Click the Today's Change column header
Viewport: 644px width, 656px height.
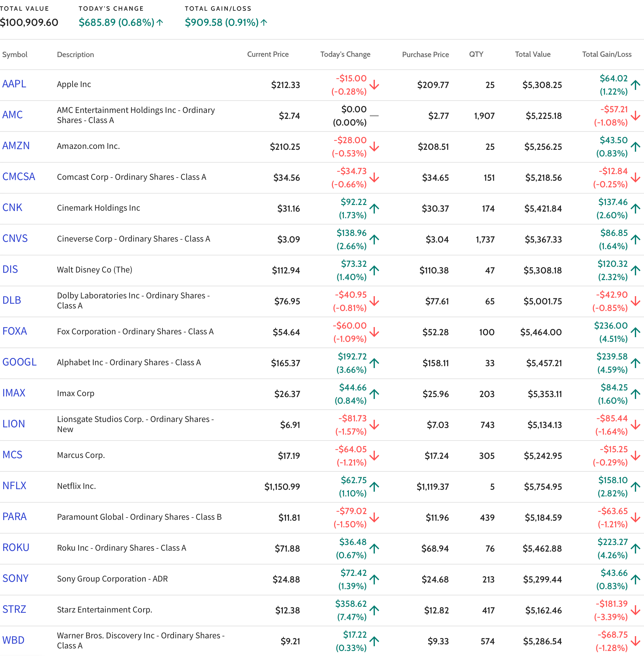345,55
